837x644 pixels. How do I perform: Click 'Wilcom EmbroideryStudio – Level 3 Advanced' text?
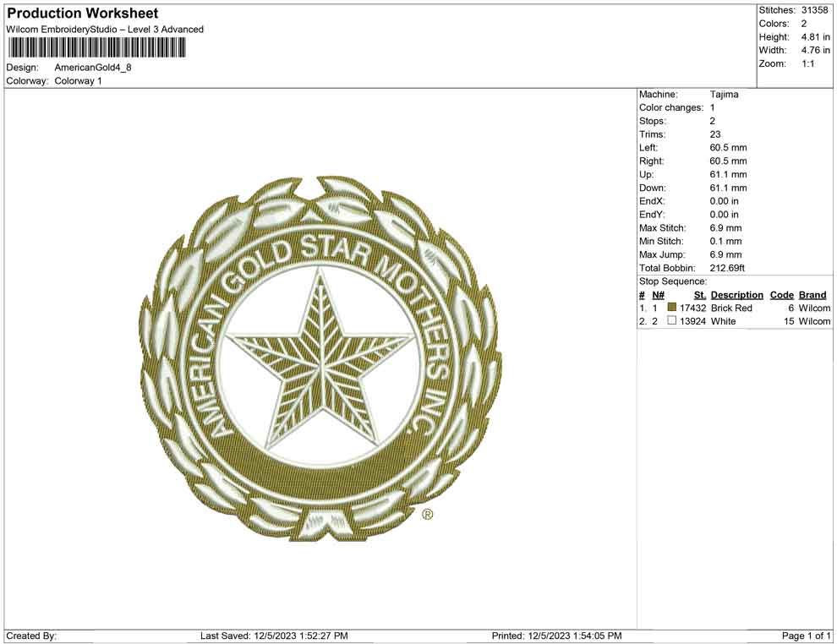[105, 30]
